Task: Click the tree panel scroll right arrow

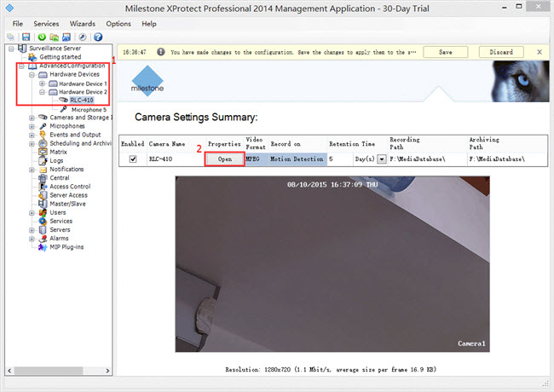Action: [x=107, y=371]
